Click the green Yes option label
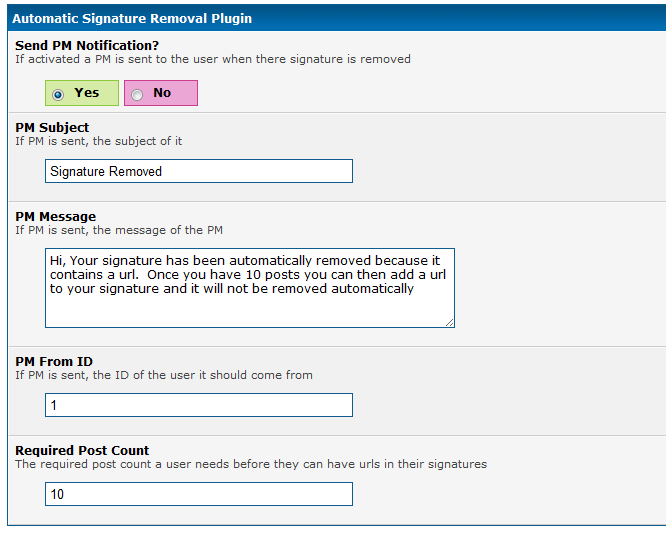 pos(87,93)
